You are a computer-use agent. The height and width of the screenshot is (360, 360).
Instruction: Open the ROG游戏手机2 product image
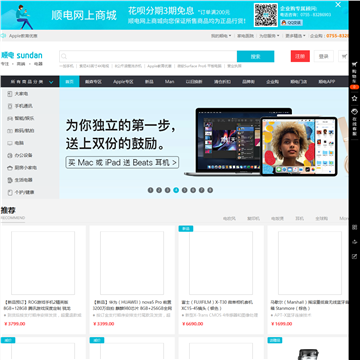[x=43, y=263]
